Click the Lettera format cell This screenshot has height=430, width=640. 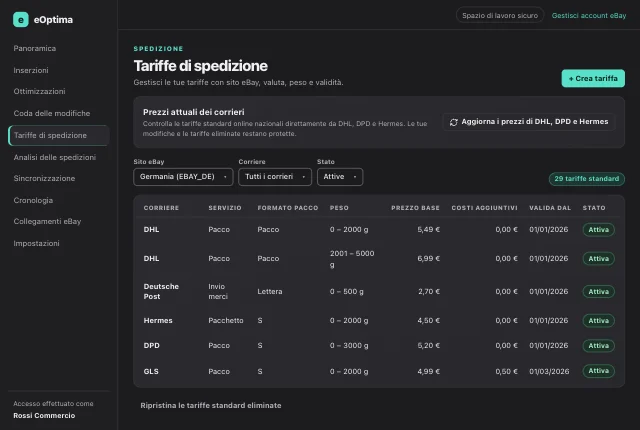coord(270,292)
